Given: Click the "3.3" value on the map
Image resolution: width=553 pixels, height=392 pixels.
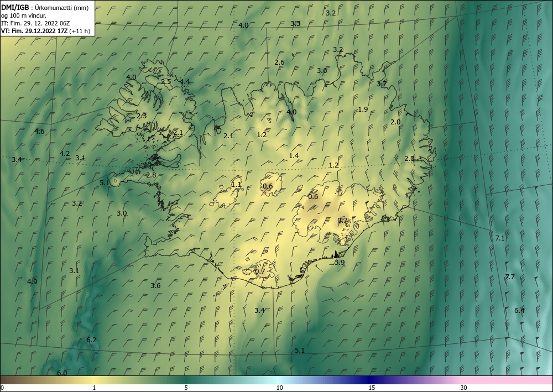Looking at the screenshot, I should pos(295,24).
